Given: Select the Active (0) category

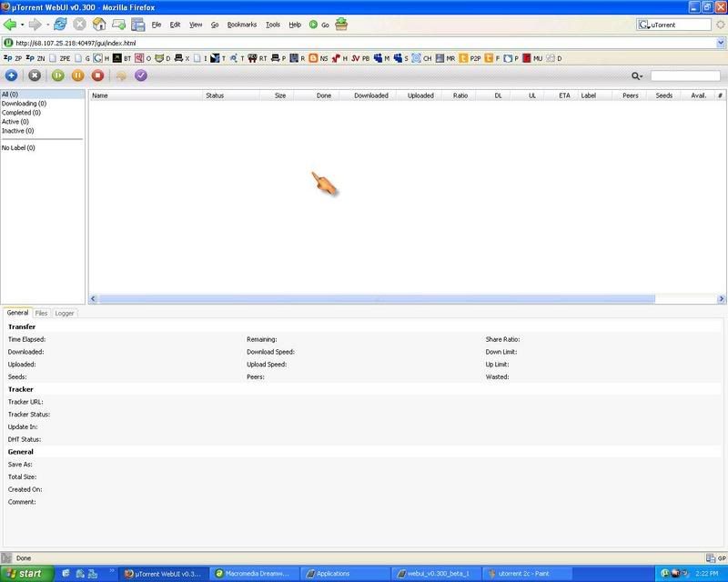Looking at the screenshot, I should (15, 122).
